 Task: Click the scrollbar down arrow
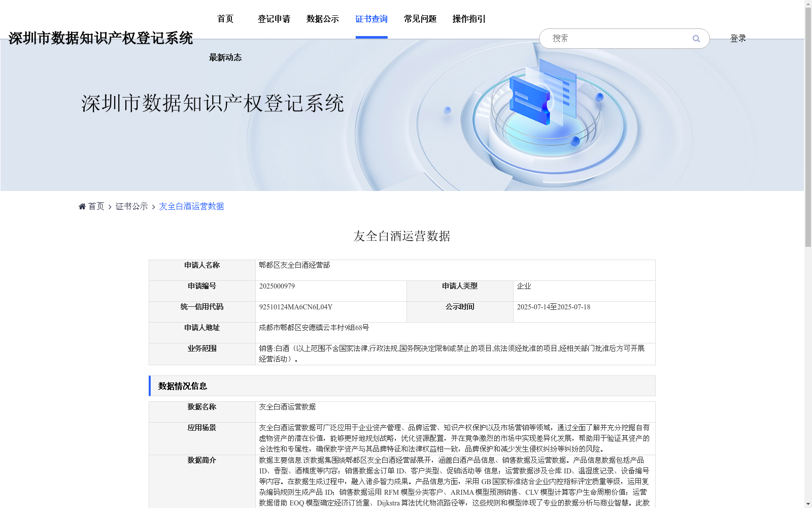(808, 504)
